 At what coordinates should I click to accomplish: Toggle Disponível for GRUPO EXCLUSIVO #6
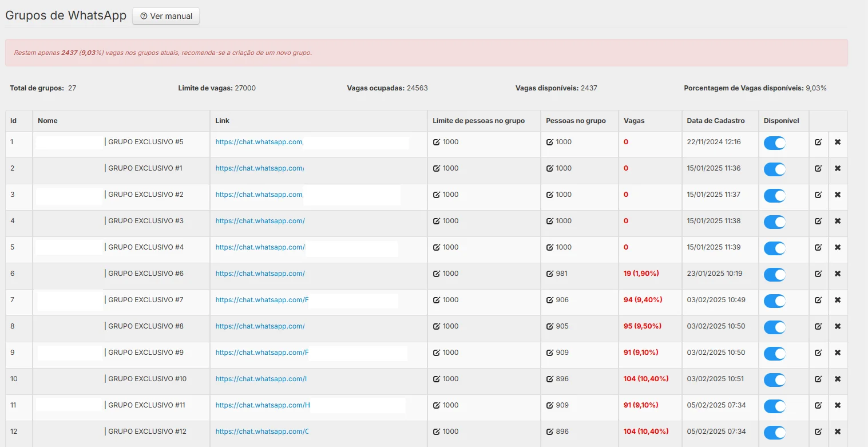tap(775, 275)
